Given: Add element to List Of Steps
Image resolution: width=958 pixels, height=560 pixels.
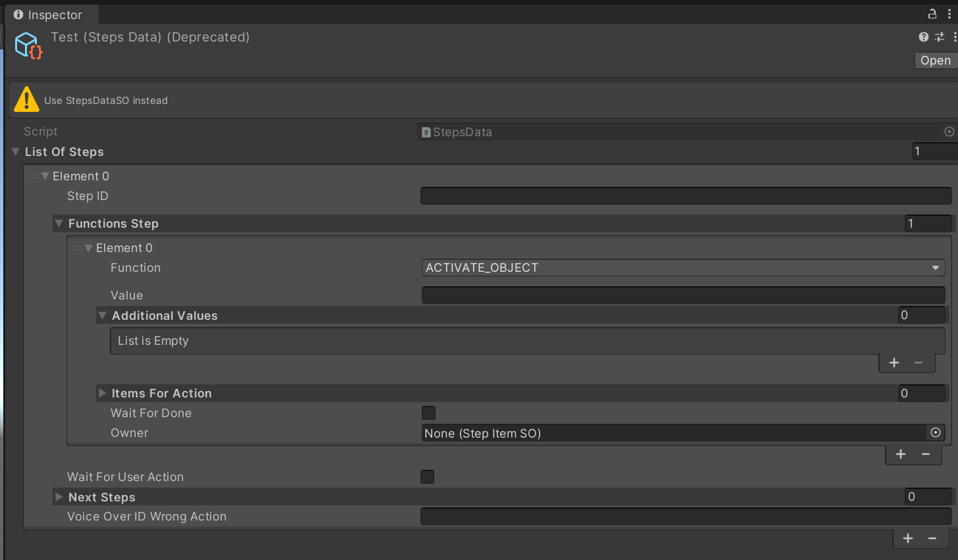Looking at the screenshot, I should point(908,538).
